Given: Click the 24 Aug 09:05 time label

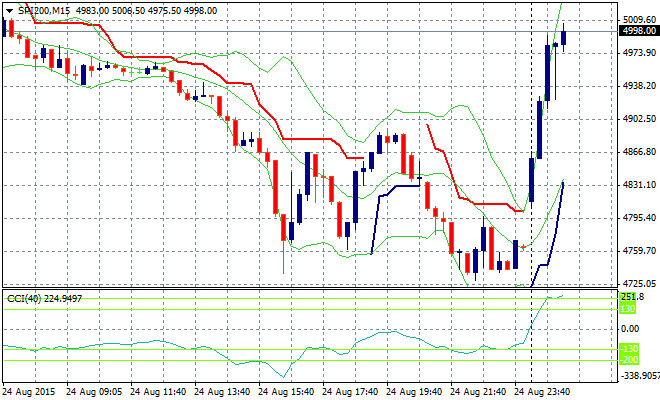Looking at the screenshot, I should [94, 392].
